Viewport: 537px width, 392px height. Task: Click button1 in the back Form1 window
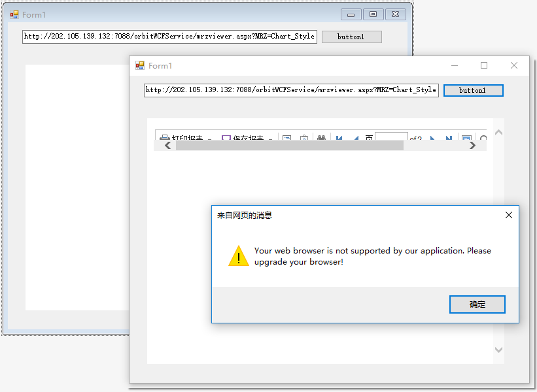[351, 37]
